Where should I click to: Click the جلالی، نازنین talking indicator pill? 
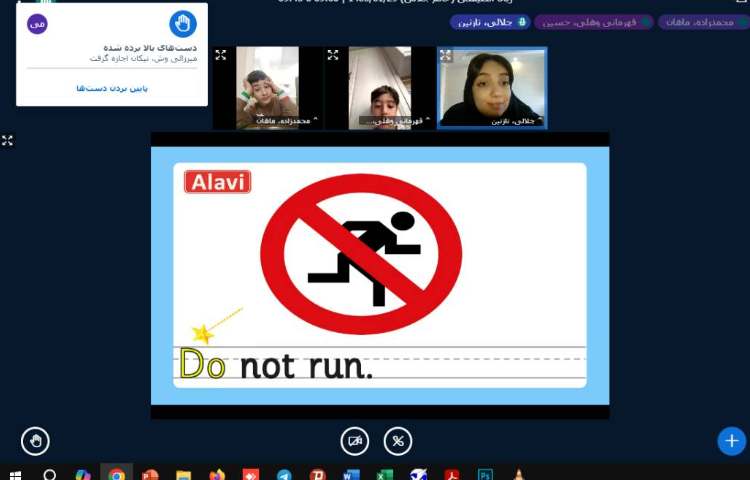pos(490,22)
